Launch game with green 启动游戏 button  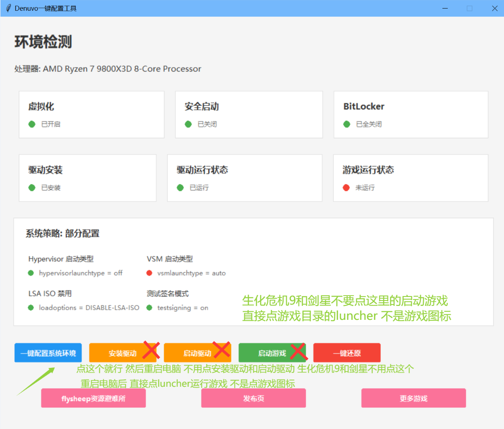272,353
